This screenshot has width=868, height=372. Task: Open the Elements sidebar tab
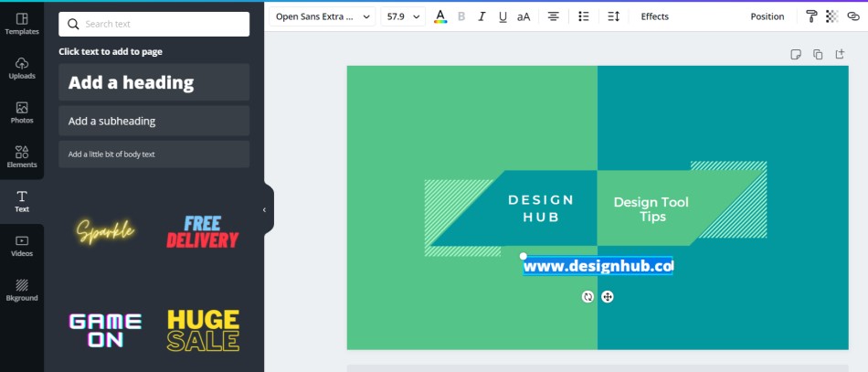click(x=22, y=156)
